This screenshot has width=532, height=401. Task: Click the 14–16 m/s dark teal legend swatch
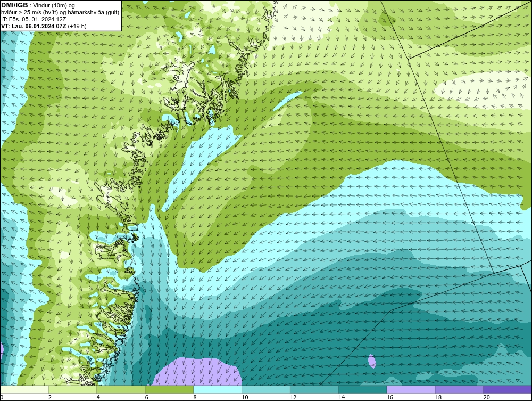tap(363, 389)
